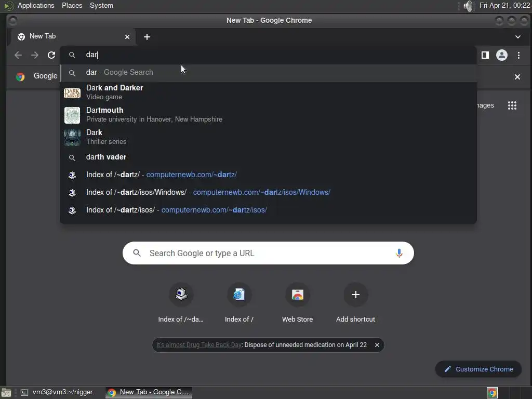The height and width of the screenshot is (399, 532).
Task: Click the Chrome icon in the bottom-right tray
Action: coord(492,393)
